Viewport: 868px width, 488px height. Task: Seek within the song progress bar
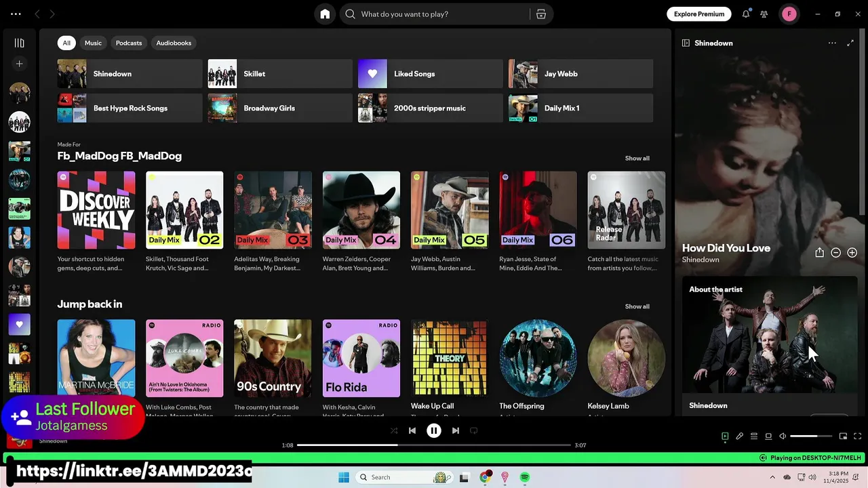(434, 445)
